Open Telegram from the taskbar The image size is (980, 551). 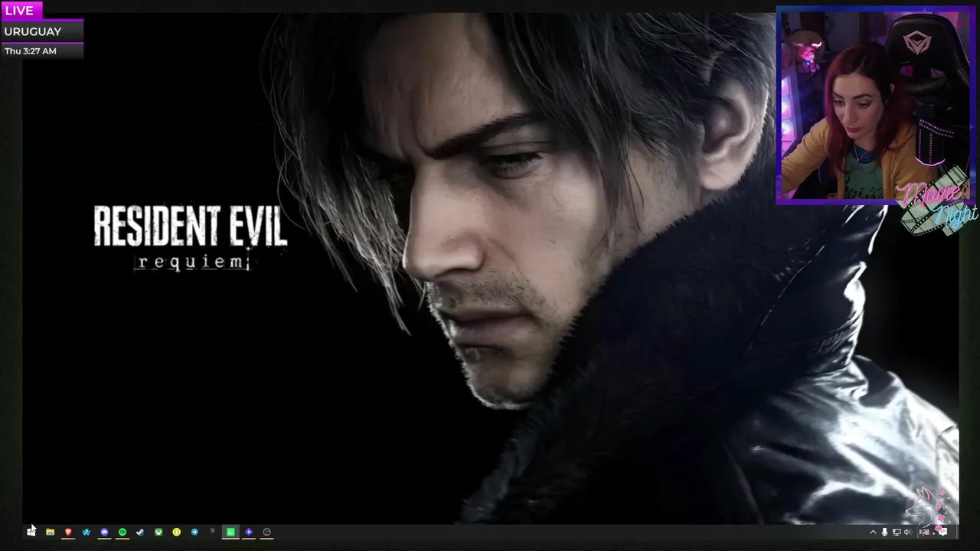pos(194,532)
